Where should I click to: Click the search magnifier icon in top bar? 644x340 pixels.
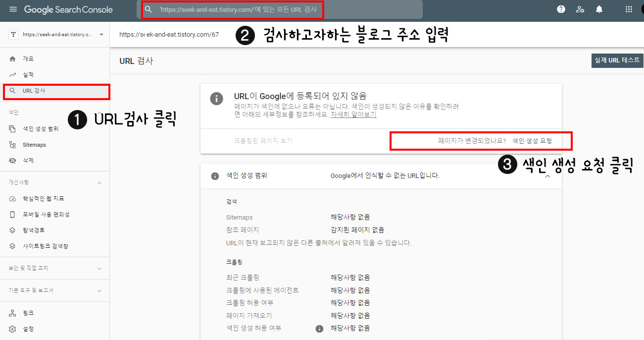pos(148,9)
